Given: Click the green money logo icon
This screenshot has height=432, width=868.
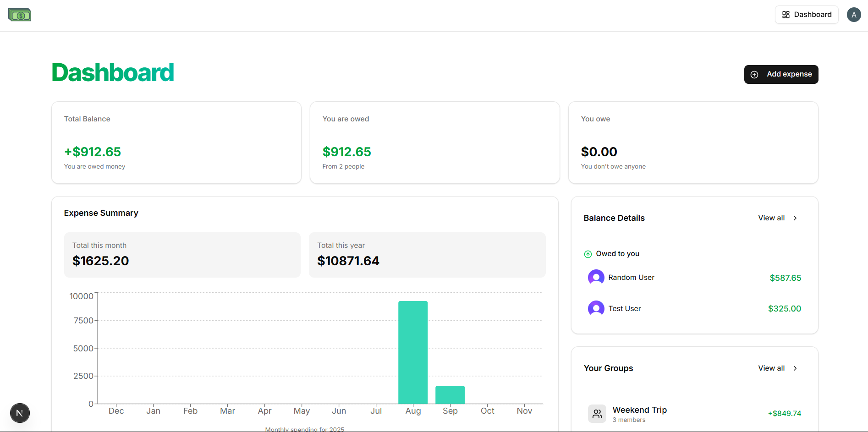Looking at the screenshot, I should pyautogui.click(x=20, y=15).
